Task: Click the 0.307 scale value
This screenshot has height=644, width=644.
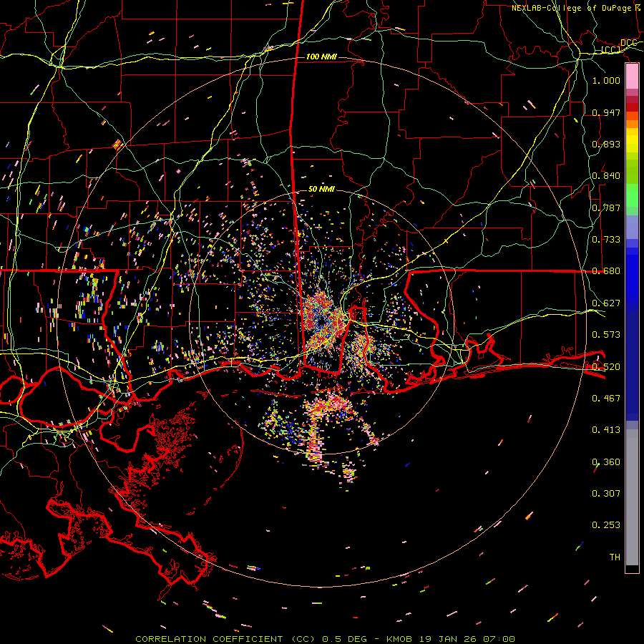Action: [606, 493]
